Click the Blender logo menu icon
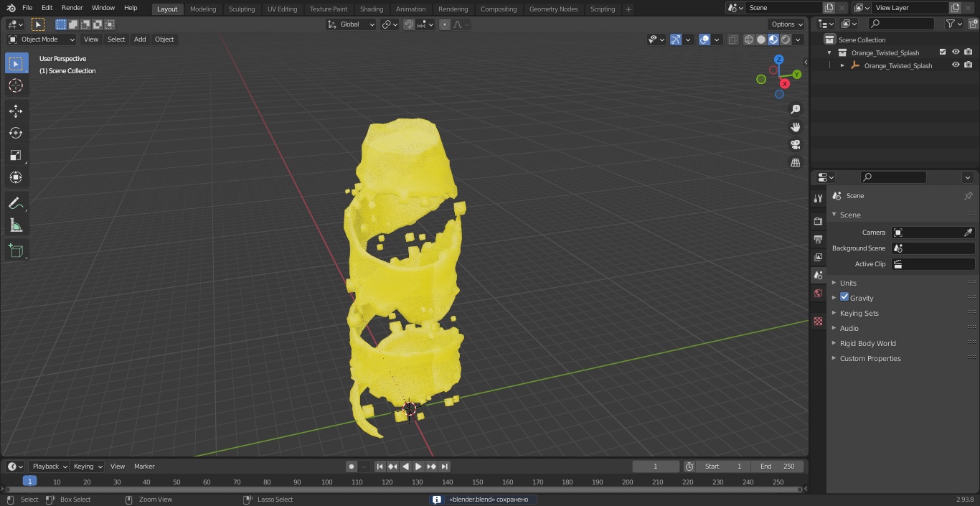980x506 pixels. 11,8
